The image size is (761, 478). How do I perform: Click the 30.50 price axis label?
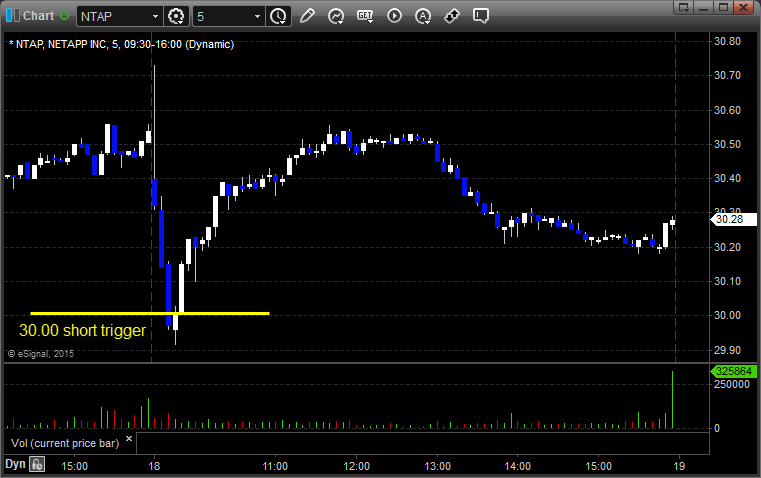728,144
